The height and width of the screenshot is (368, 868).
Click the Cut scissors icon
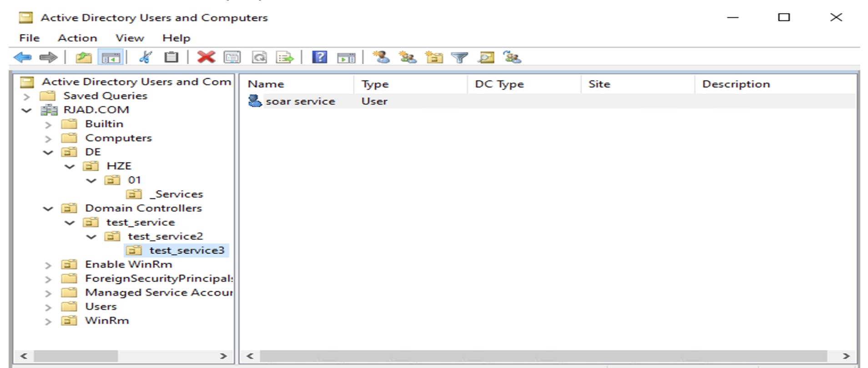click(x=145, y=57)
